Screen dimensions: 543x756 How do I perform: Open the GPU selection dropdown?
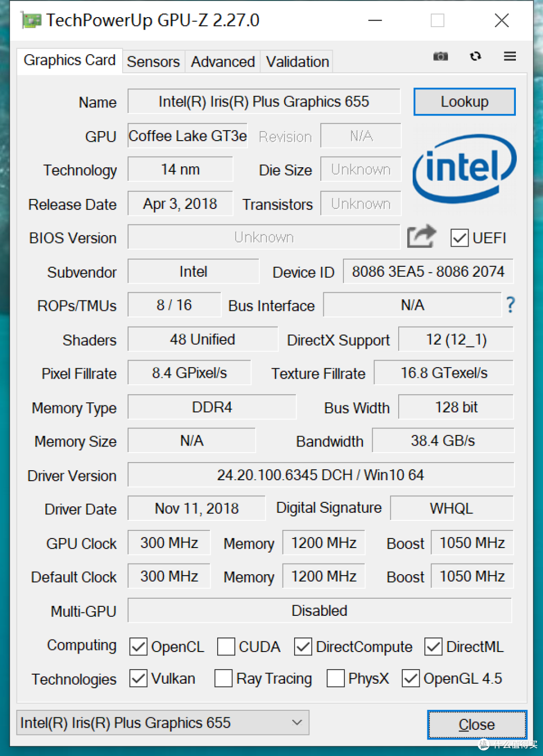163,722
